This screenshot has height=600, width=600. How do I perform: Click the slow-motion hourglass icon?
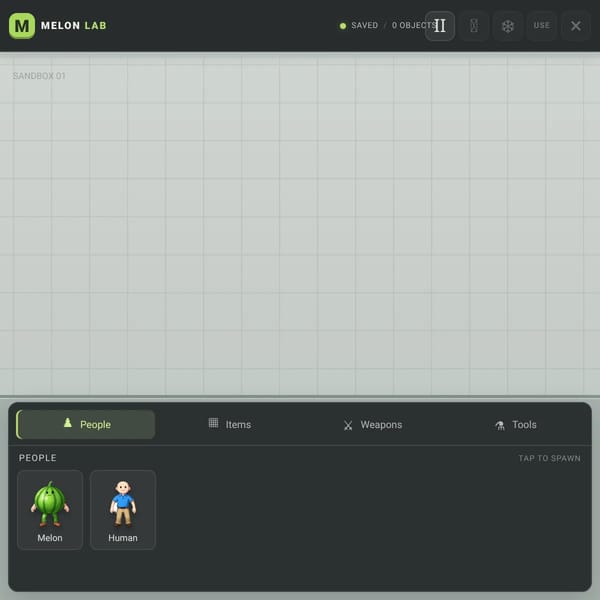pyautogui.click(x=474, y=26)
